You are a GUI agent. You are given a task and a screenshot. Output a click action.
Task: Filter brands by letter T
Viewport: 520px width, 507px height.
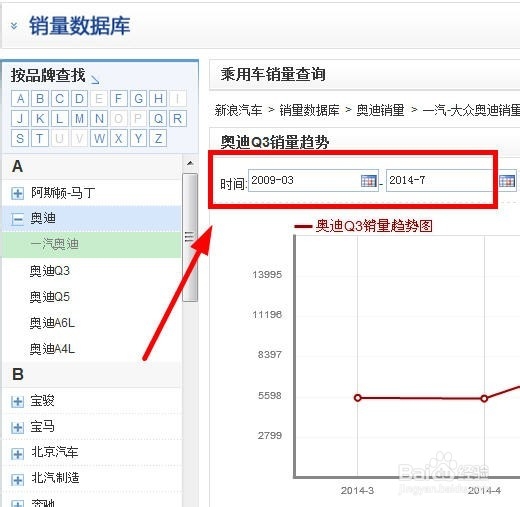(x=40, y=138)
